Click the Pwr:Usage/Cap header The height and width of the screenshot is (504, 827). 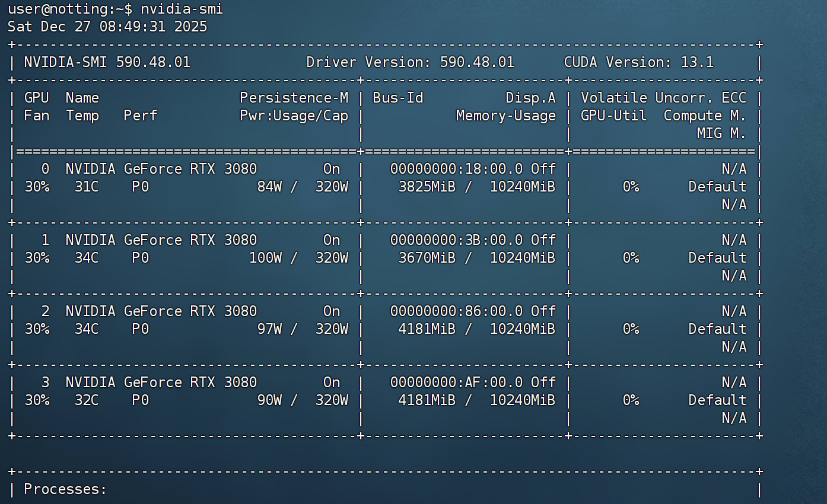(294, 116)
